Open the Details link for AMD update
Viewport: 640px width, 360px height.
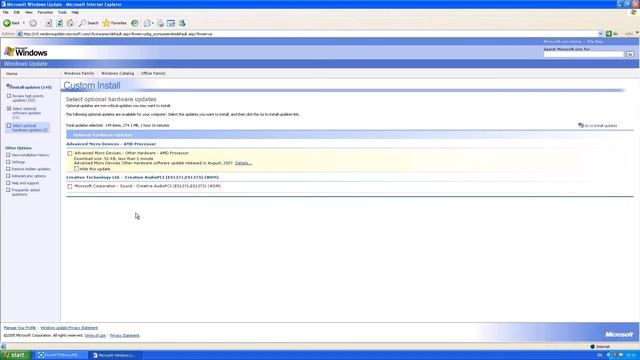[x=243, y=163]
